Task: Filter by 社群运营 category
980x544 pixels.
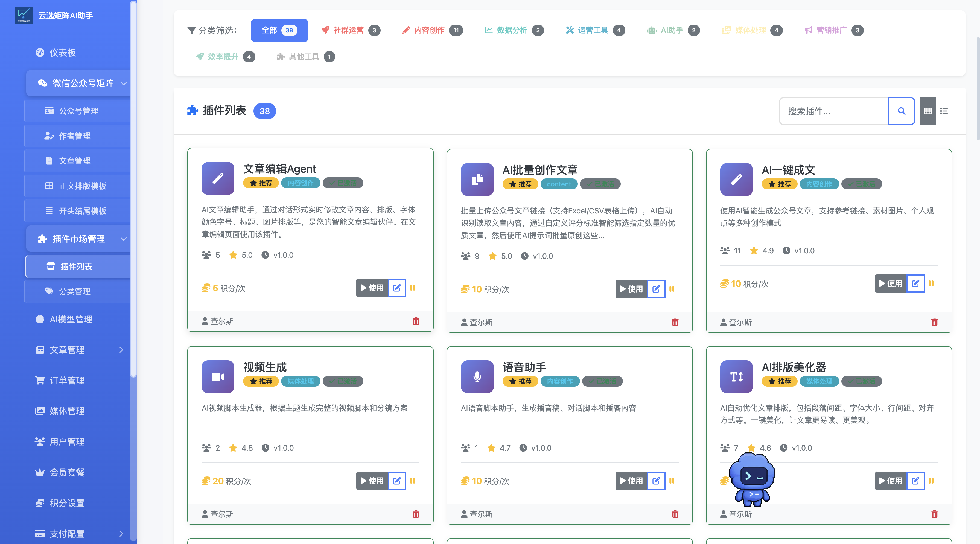Action: coord(351,30)
